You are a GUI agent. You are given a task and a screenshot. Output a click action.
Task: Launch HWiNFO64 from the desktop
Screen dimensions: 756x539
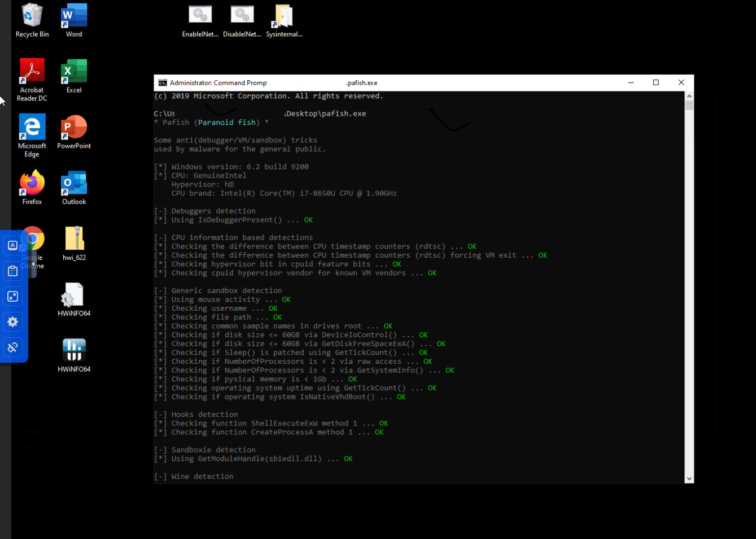click(x=73, y=350)
